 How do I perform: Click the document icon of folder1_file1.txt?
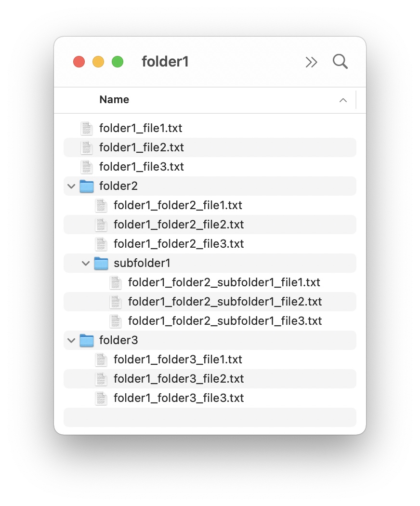coord(86,129)
